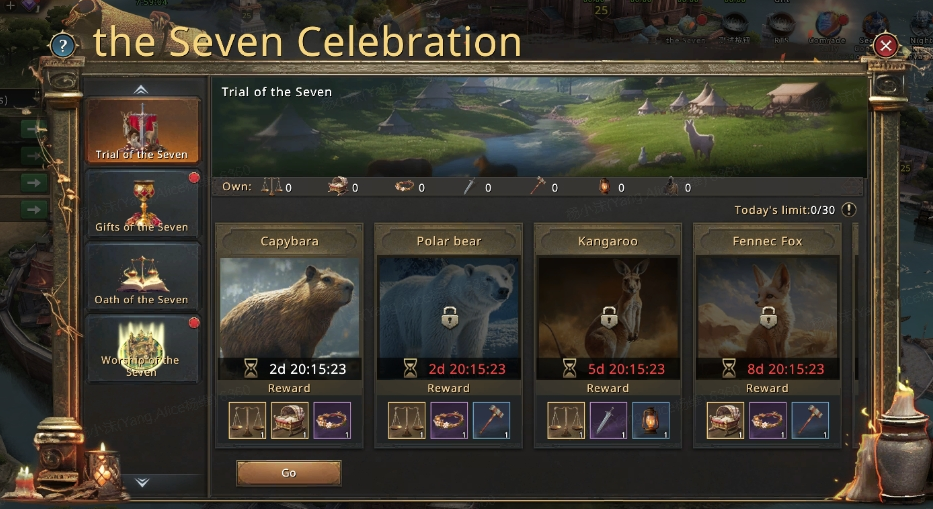Viewport: 933px width, 509px height.
Task: Select the treasure basket reward under Capybara
Action: 290,420
